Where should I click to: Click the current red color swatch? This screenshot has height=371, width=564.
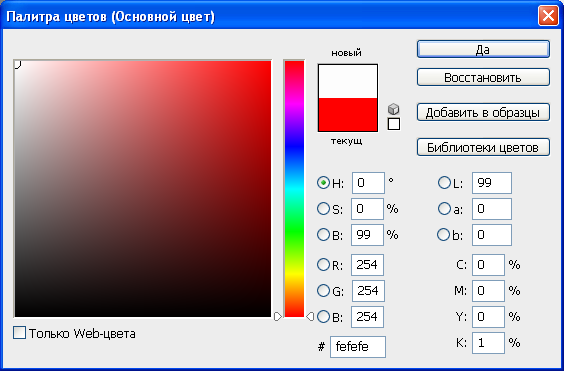click(348, 114)
